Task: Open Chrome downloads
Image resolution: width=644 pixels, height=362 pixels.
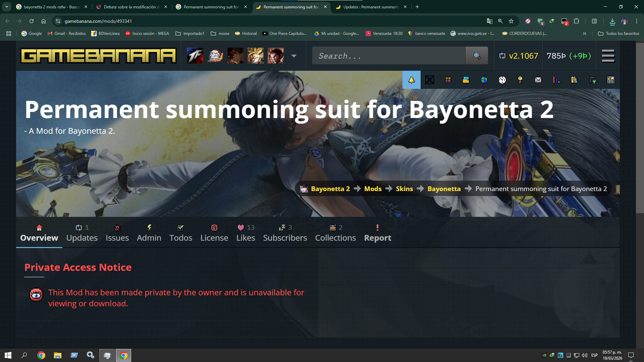Action: coord(612,21)
